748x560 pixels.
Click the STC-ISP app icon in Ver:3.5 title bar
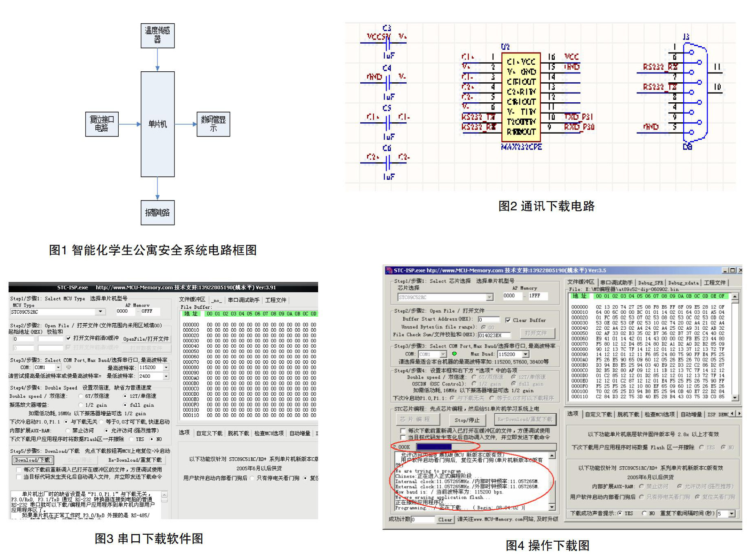click(x=389, y=270)
